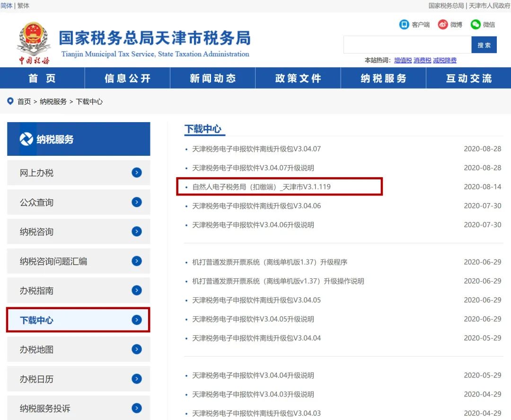This screenshot has height=420, width=511.
Task: Switch to 简体 simplified Chinese
Action: pyautogui.click(x=7, y=6)
